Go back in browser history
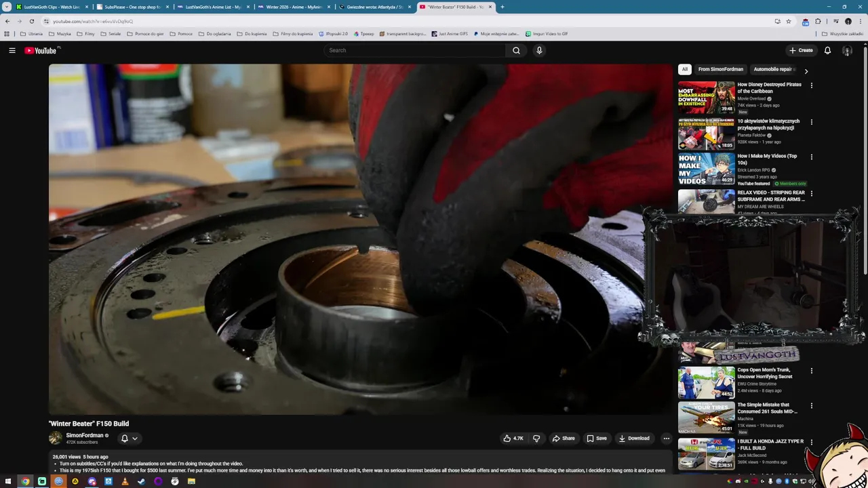This screenshot has width=868, height=488. 7,21
